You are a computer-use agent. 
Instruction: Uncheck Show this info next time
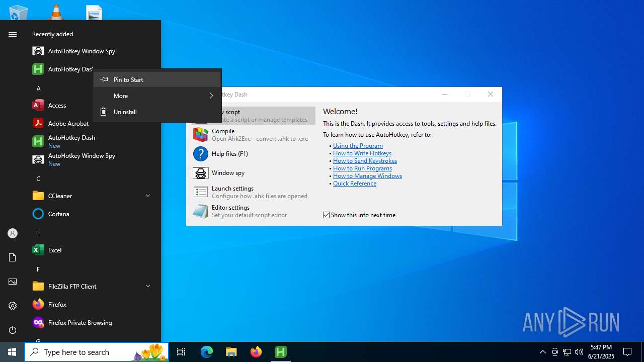326,215
